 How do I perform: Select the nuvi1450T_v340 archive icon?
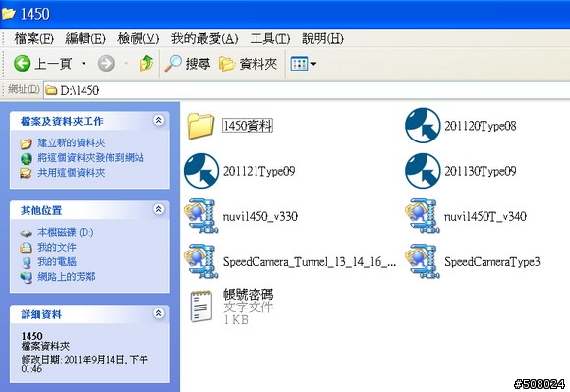coord(423,216)
